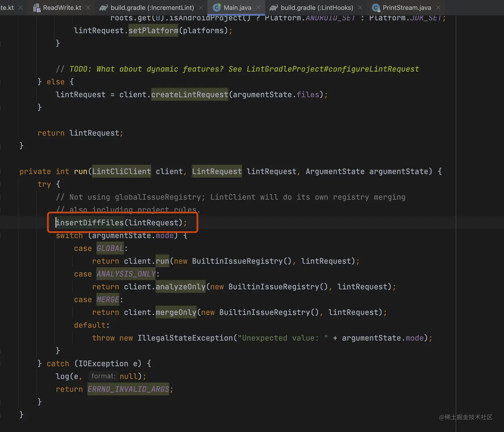Click the "try" keyword
The width and height of the screenshot is (504, 432).
click(x=44, y=184)
